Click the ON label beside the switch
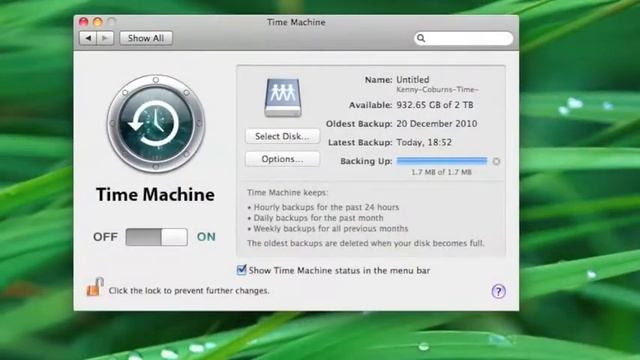 (x=206, y=237)
